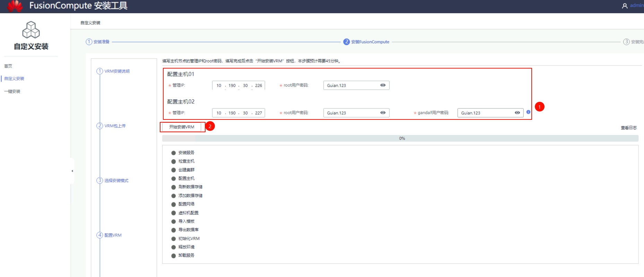Viewport: 644px width, 277px height.
Task: Toggle gandalf user password visibility
Action: click(x=517, y=113)
